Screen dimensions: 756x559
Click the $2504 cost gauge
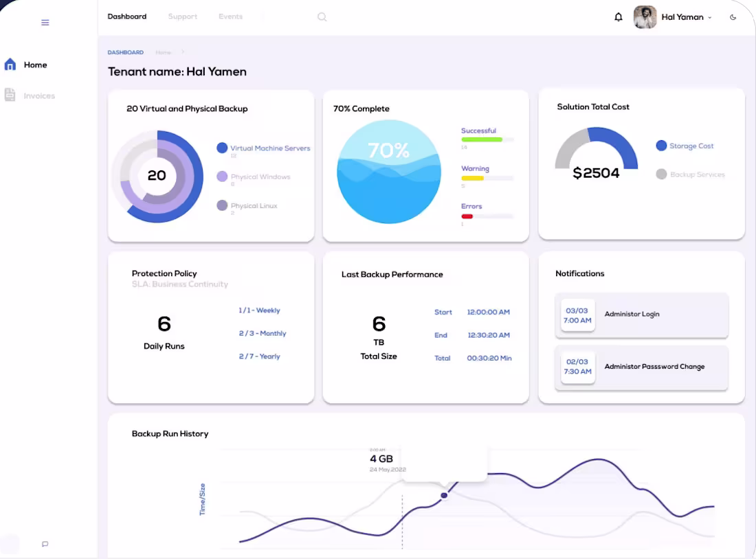coord(597,155)
